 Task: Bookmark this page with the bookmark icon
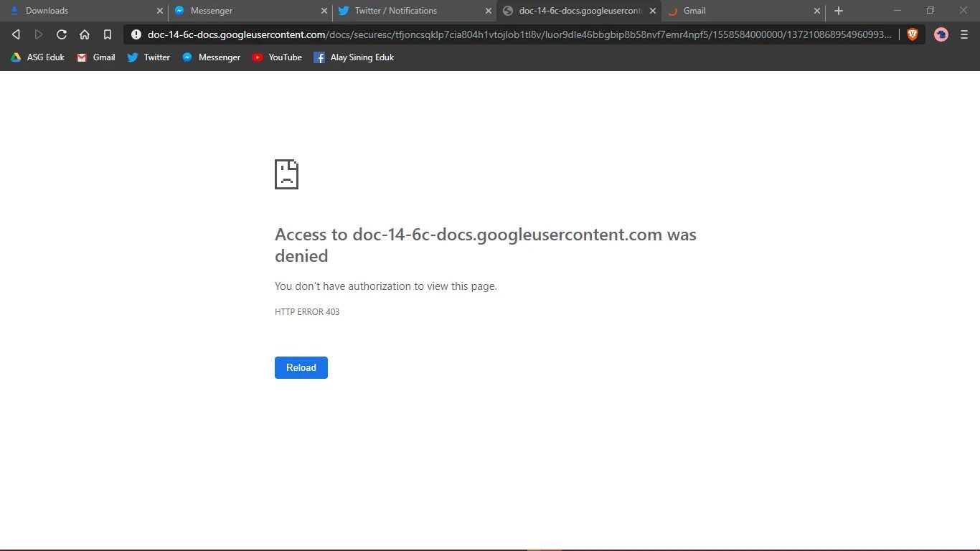tap(108, 34)
